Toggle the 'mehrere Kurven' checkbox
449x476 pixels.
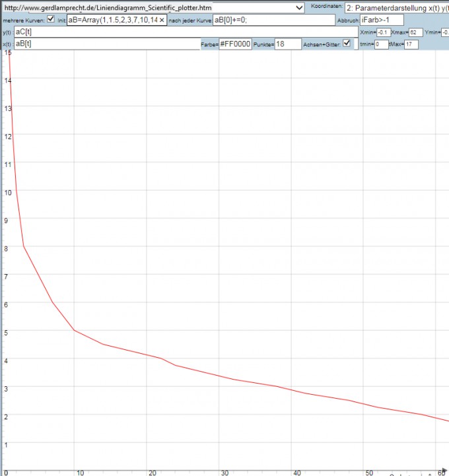pos(51,19)
